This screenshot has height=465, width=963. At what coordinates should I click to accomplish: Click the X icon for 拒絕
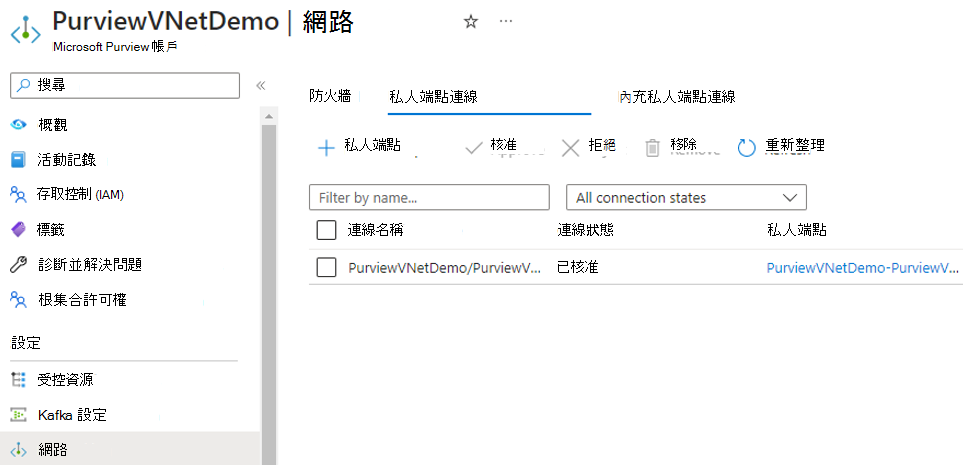coord(571,147)
